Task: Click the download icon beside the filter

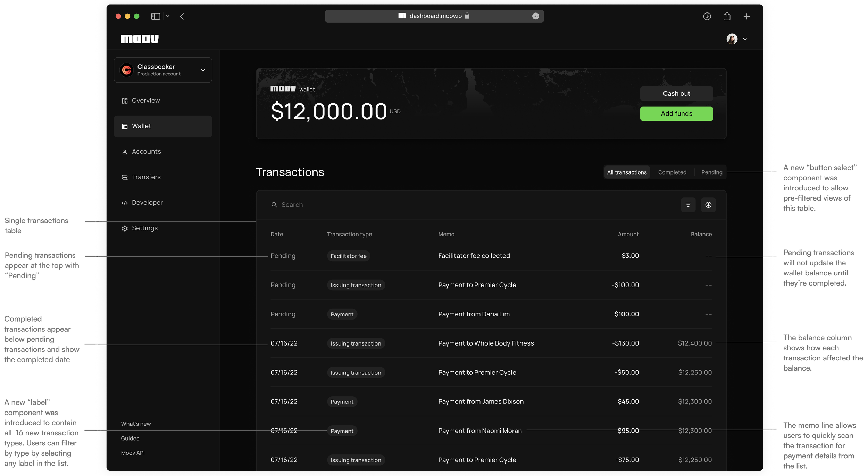Action: pos(708,205)
